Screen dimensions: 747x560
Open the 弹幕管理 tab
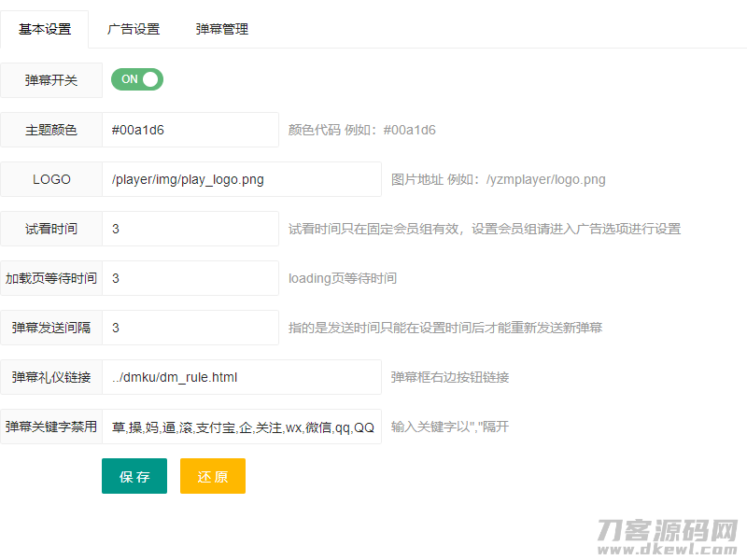coord(221,29)
